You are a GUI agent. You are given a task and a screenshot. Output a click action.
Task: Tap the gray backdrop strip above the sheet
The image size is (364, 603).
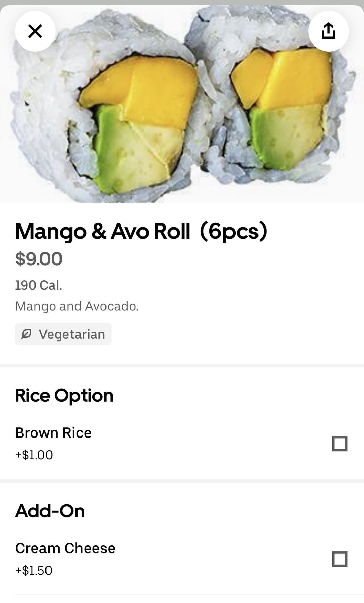pos(182,2)
